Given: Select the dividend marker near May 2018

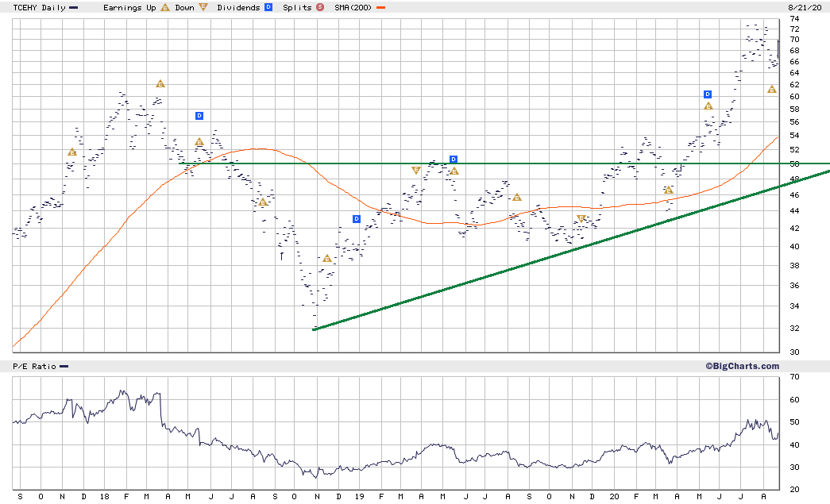Looking at the screenshot, I should pyautogui.click(x=199, y=116).
